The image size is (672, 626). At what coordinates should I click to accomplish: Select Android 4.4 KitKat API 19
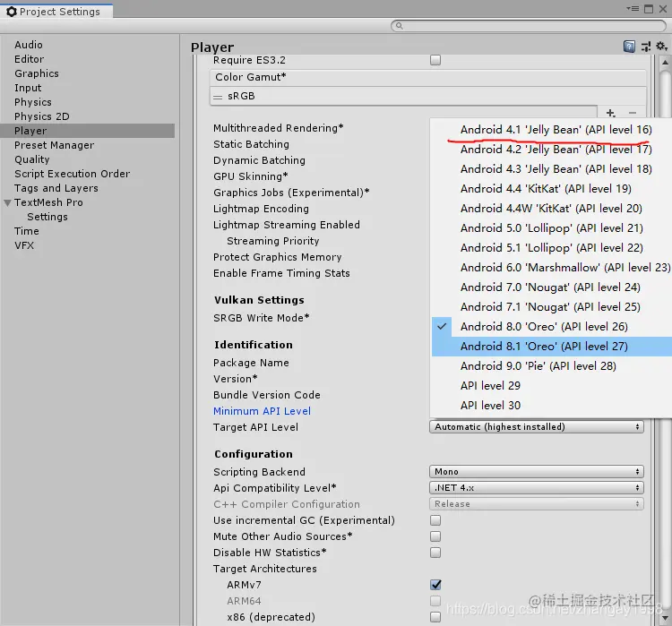pyautogui.click(x=552, y=189)
